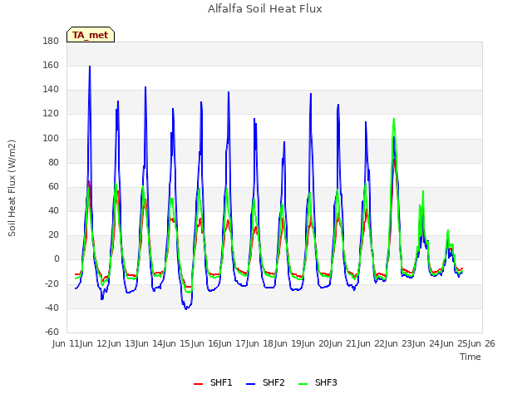Toggle the SHF2 legend entry
The image size is (532, 399).
pos(265,382)
